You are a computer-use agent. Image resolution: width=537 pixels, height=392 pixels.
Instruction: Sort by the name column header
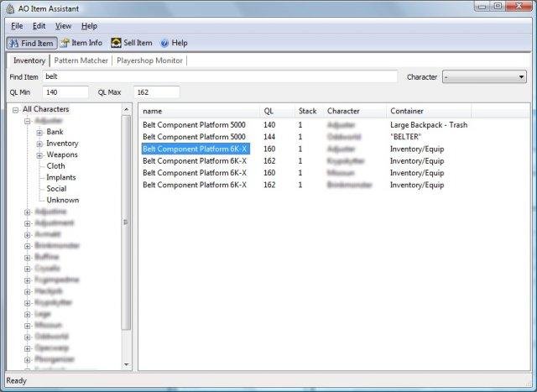(x=199, y=111)
